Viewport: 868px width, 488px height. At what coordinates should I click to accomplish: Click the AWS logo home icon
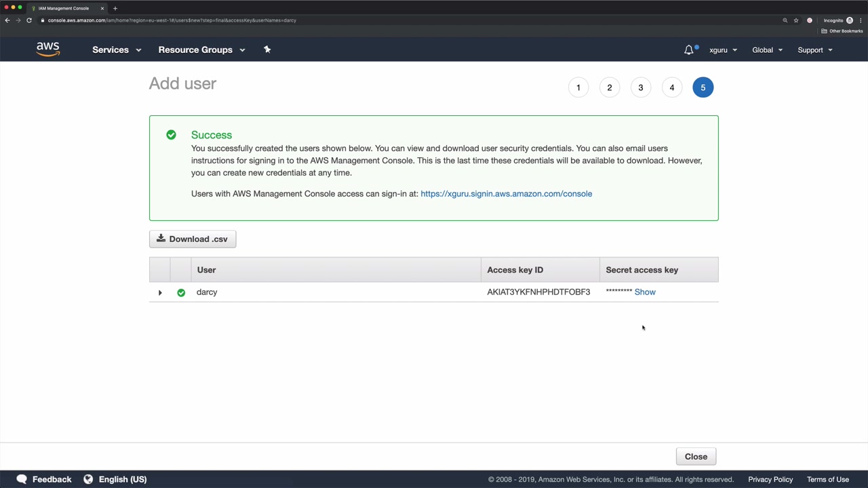(48, 49)
